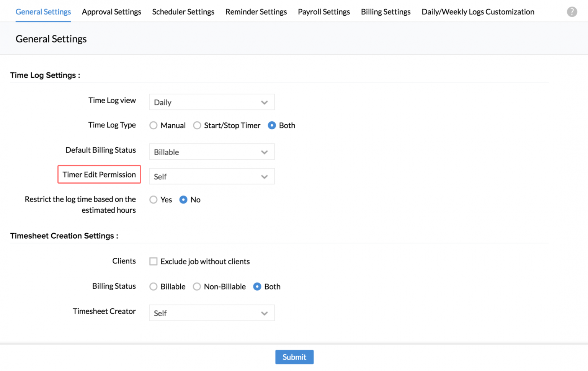
Task: Set Billing Status to Non-Billable
Action: tap(197, 286)
